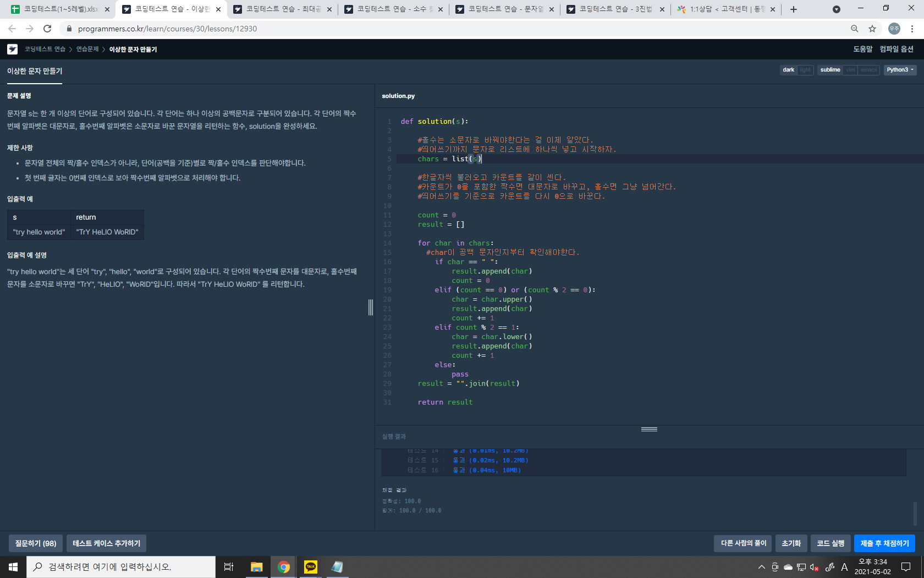Click code line 29 with join(result)

469,384
